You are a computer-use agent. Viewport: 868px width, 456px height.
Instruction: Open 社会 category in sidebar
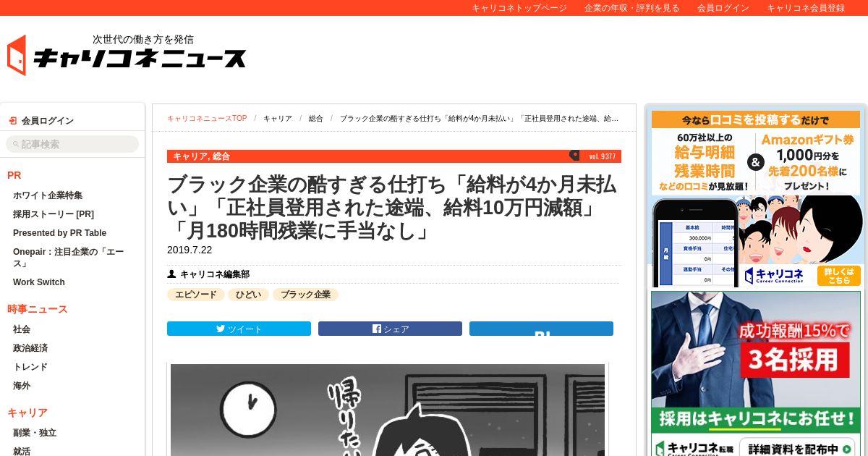(22, 329)
